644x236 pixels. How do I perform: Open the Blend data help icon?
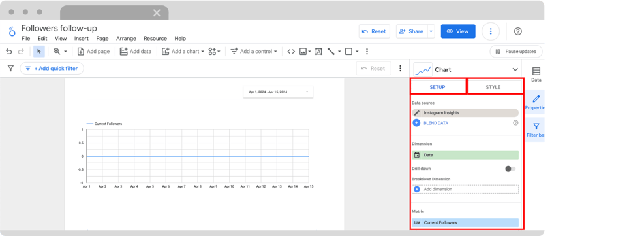pyautogui.click(x=515, y=122)
